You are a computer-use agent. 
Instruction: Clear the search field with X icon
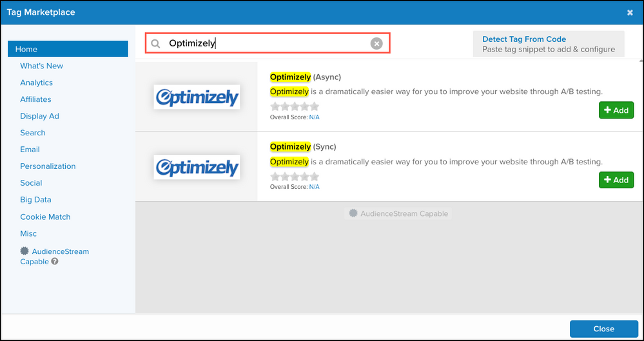click(376, 43)
